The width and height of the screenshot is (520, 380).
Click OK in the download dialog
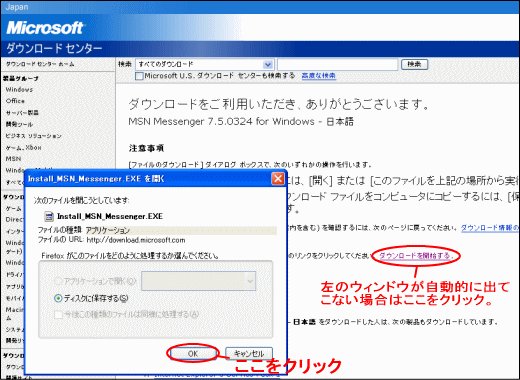click(193, 354)
